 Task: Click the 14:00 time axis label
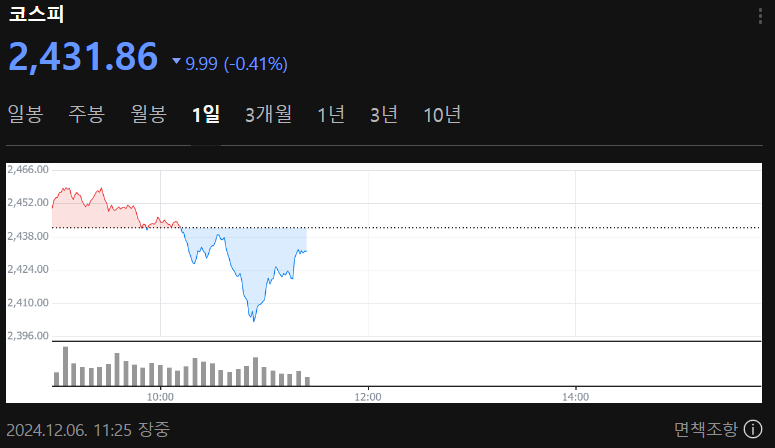pos(574,397)
